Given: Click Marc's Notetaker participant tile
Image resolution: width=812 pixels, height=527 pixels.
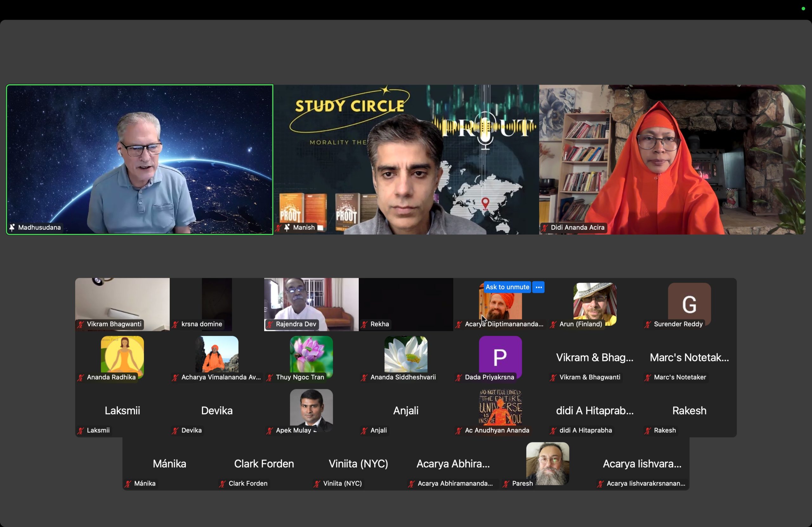Looking at the screenshot, I should [x=689, y=357].
